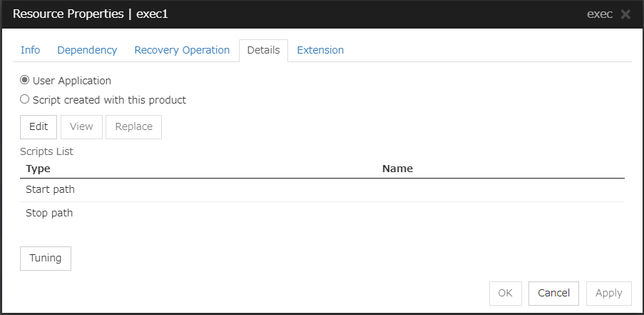Viewport: 644px width, 315px height.
Task: Click the Name column header
Action: click(x=397, y=169)
